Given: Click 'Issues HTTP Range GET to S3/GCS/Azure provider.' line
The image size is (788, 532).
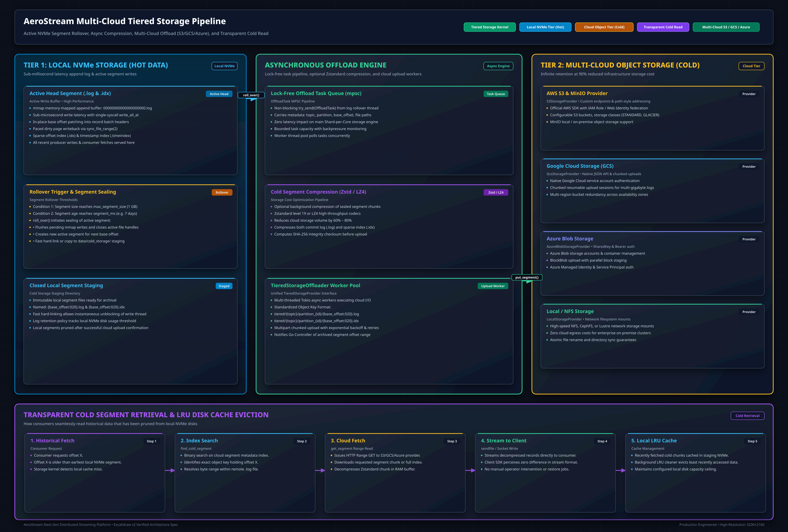Looking at the screenshot, I should click(x=377, y=455).
